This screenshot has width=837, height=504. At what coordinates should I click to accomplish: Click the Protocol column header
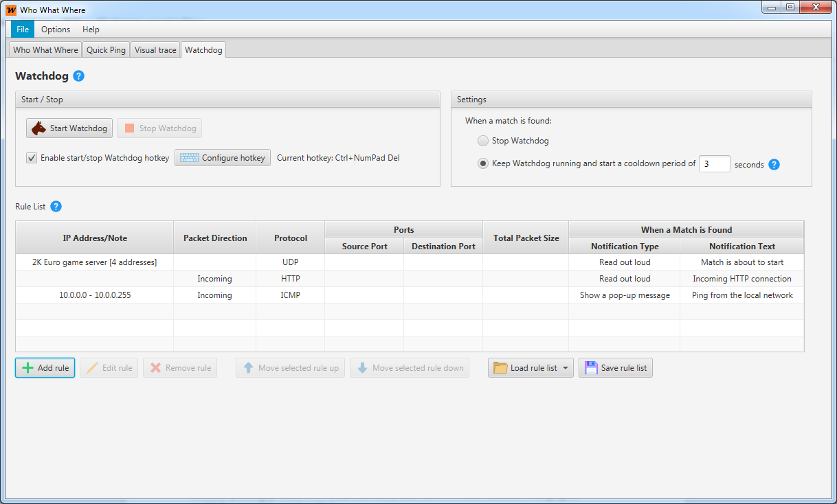pyautogui.click(x=291, y=238)
